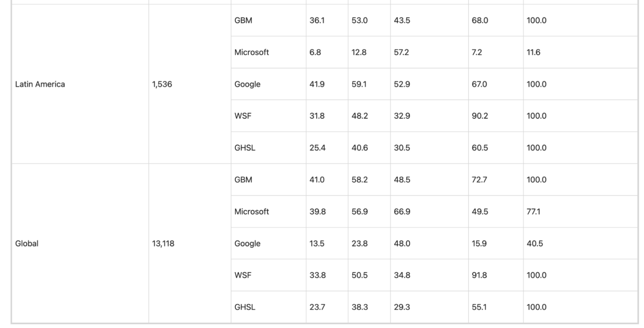
Task: Click Google in the Latin America group
Action: point(247,84)
